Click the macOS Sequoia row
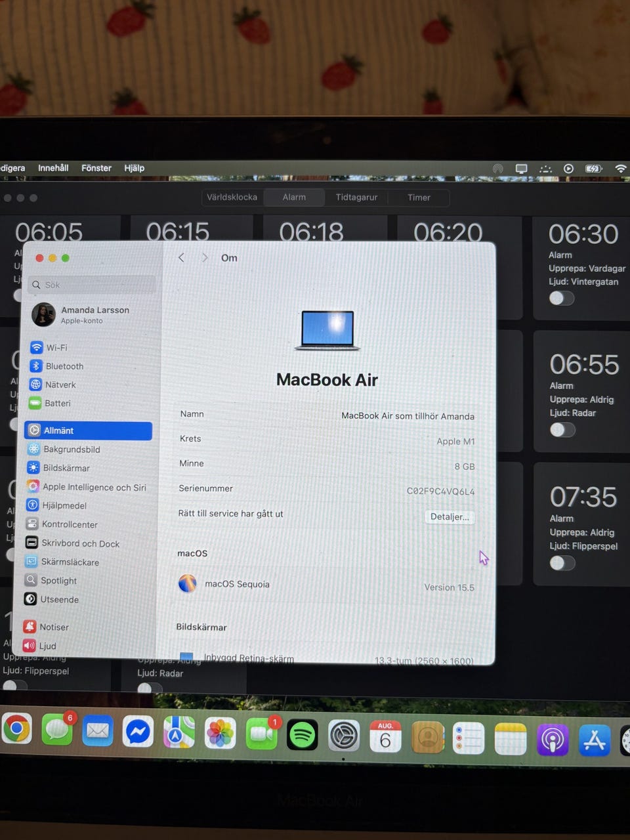This screenshot has width=630, height=840. pyautogui.click(x=326, y=585)
